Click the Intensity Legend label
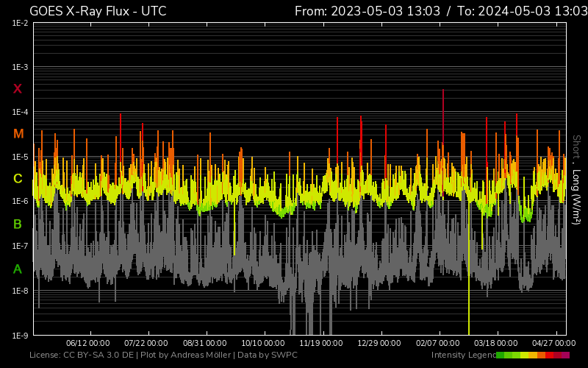588x368 pixels. pyautogui.click(x=462, y=355)
